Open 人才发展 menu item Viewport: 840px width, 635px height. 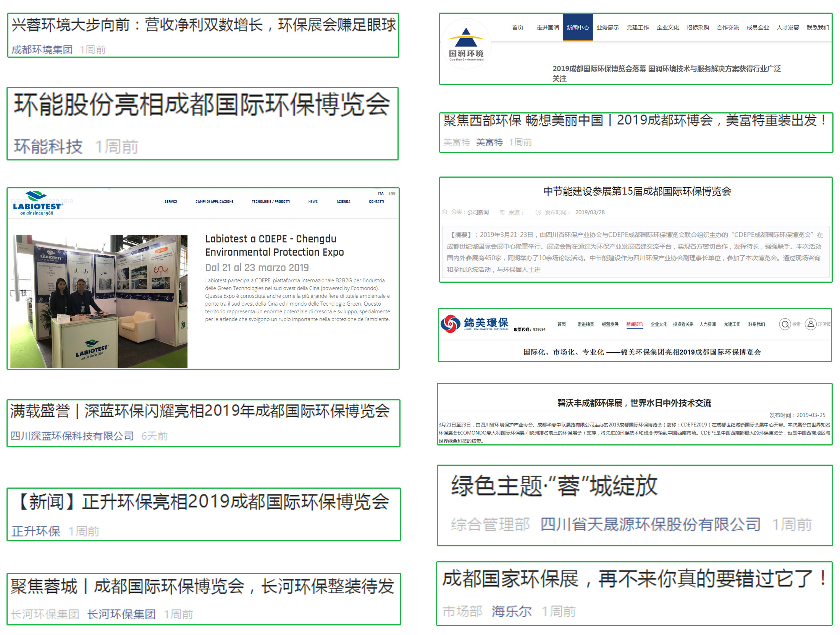[788, 28]
